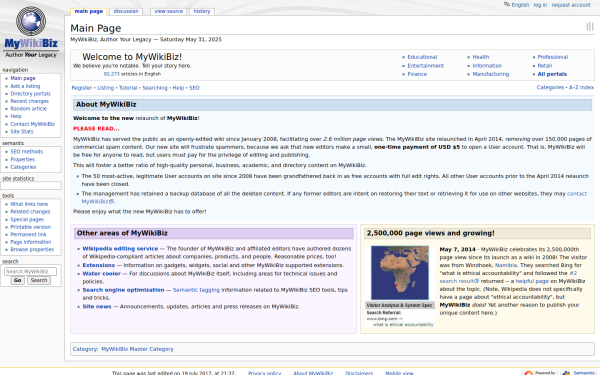Open Page information tool link
The height and width of the screenshot is (375, 600).
[31, 242]
